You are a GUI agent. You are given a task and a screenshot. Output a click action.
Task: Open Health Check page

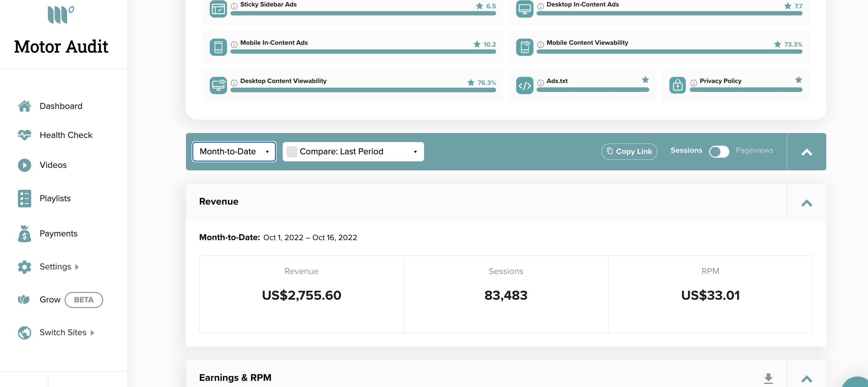pyautogui.click(x=66, y=135)
